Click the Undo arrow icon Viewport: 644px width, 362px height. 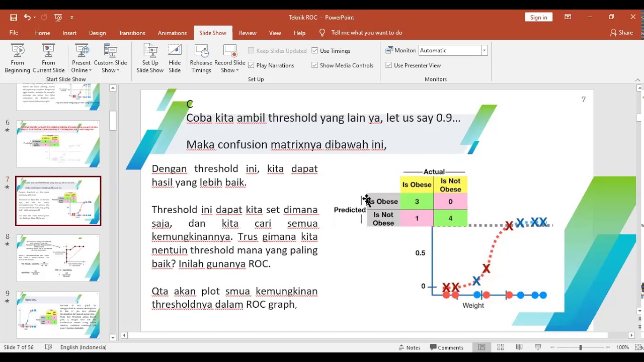pos(27,17)
